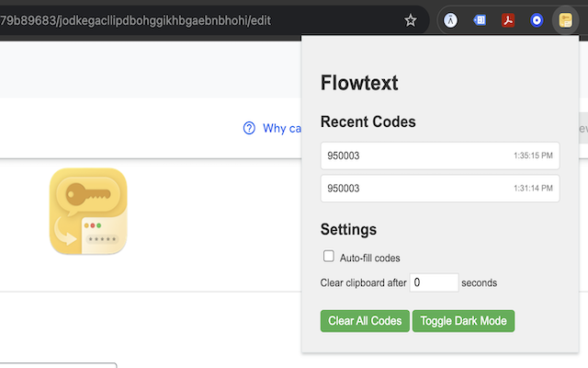Select the 950003 code from 1:31:14 PM
This screenshot has height=368, width=588.
(440, 188)
